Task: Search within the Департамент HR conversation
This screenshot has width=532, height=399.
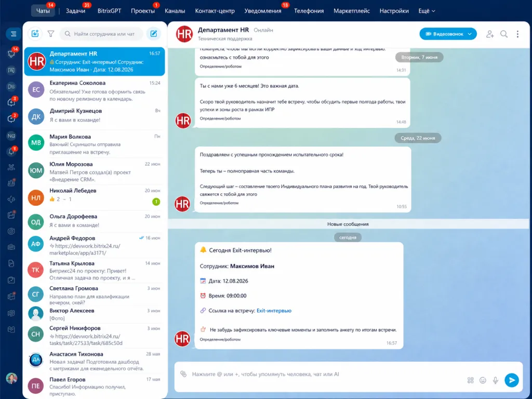Action: (x=504, y=34)
